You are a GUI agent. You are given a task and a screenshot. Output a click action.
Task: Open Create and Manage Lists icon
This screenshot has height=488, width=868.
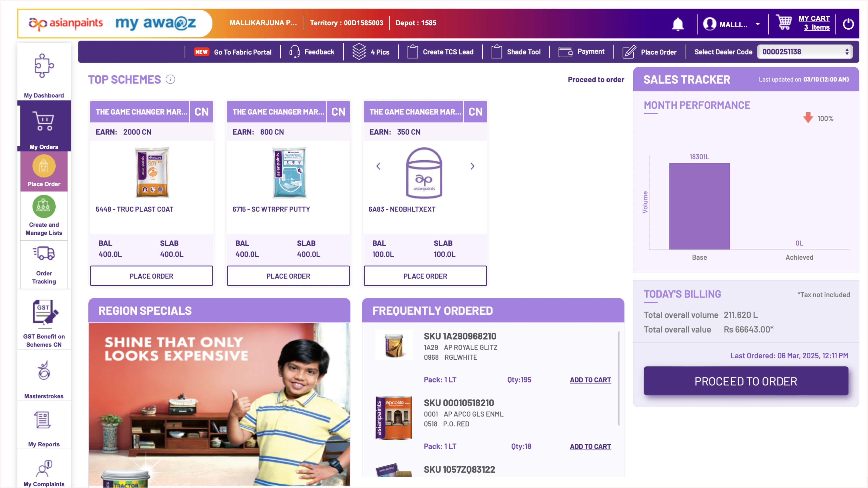pos(44,206)
